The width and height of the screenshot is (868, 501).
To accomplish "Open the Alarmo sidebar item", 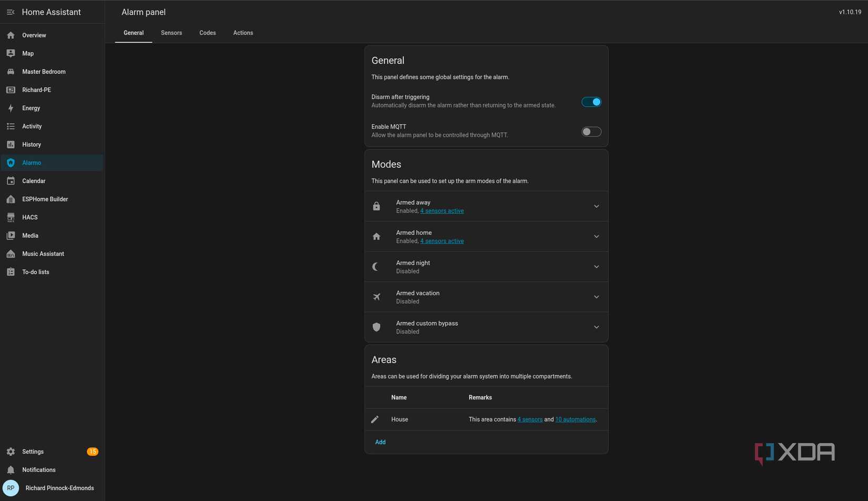I will tap(52, 163).
